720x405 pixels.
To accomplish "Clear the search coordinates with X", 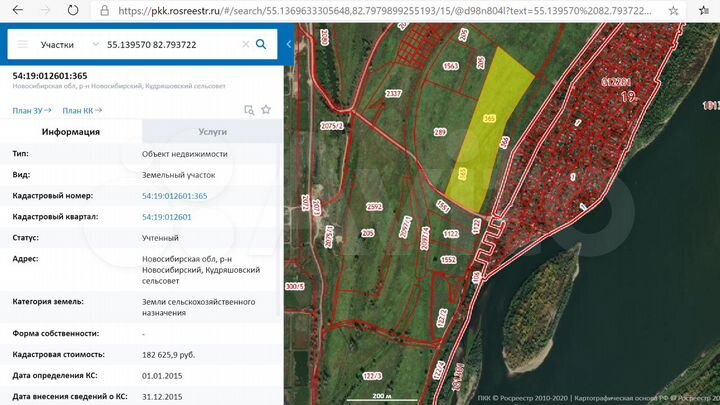I will (243, 45).
